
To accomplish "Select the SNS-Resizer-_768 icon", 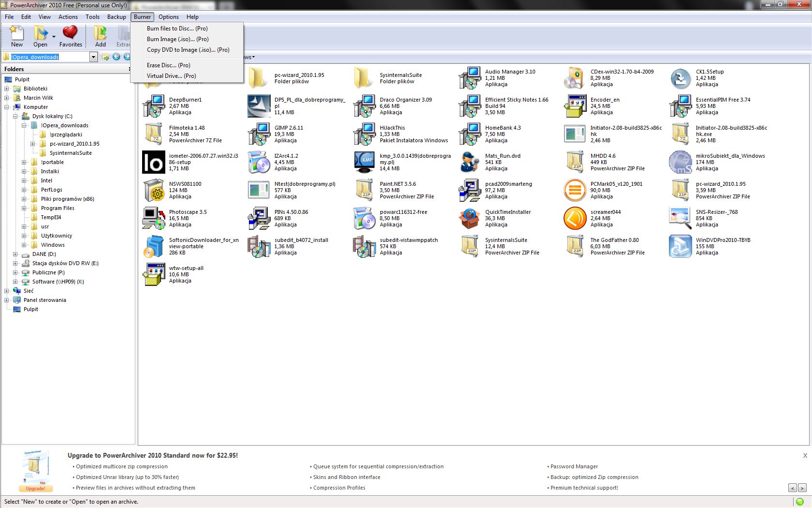I will (x=681, y=218).
